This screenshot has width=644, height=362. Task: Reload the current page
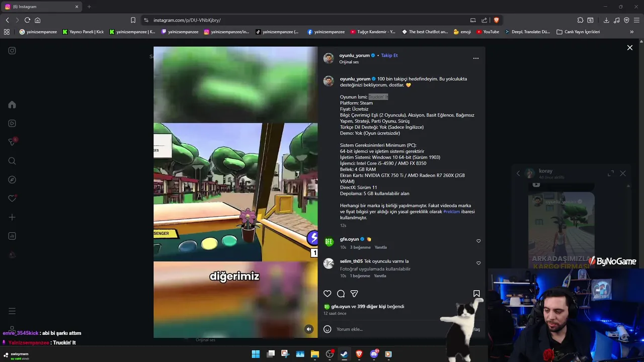[27, 20]
